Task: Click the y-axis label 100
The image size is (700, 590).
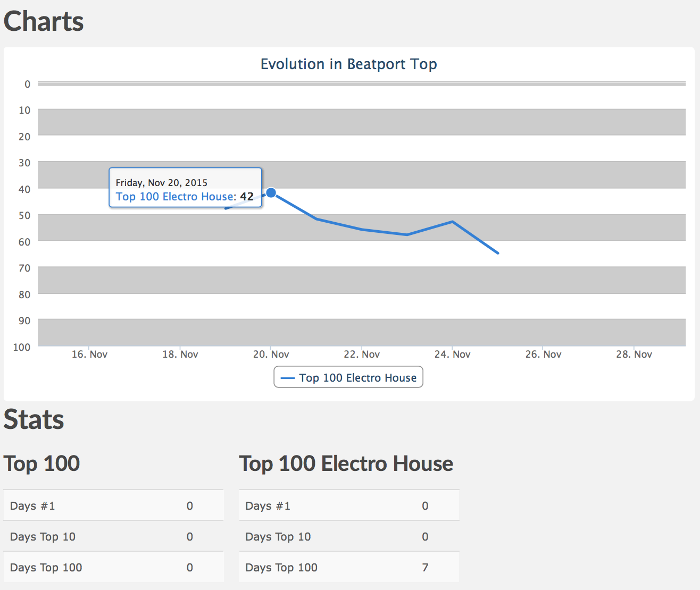Action: tap(22, 347)
